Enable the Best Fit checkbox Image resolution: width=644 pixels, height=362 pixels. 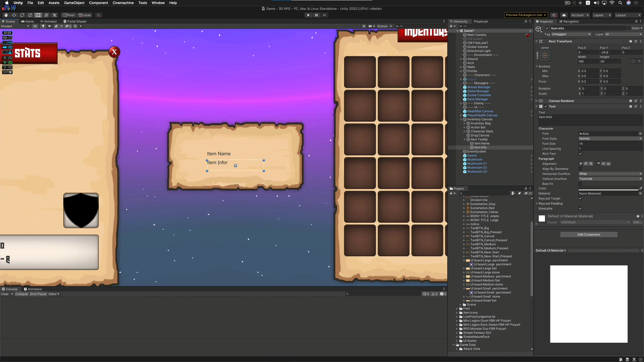point(580,184)
